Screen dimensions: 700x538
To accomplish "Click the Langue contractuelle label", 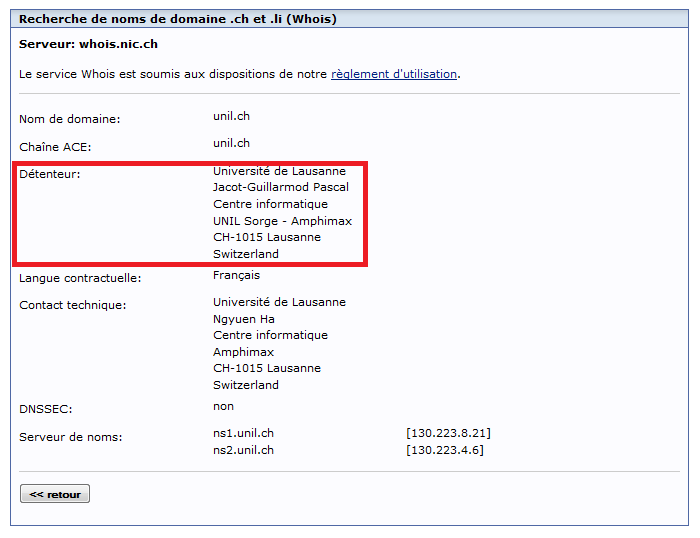I will click(80, 278).
